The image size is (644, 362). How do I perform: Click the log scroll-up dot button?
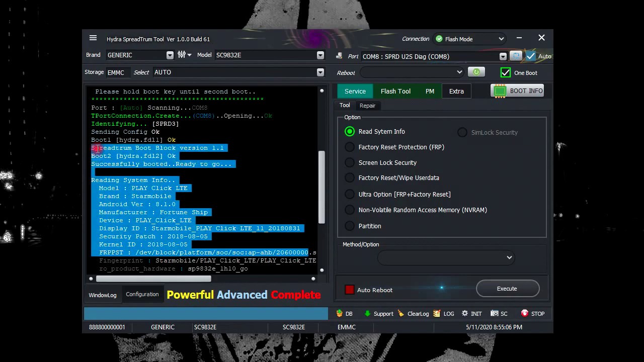tap(322, 91)
